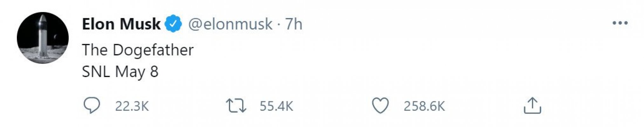Open the three-dot more options menu
This screenshot has width=644, height=127.
pyautogui.click(x=620, y=23)
